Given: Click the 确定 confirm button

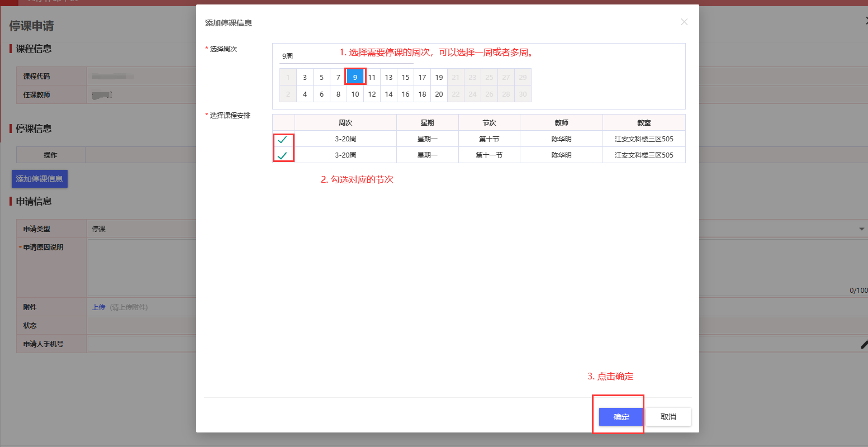Looking at the screenshot, I should 621,417.
